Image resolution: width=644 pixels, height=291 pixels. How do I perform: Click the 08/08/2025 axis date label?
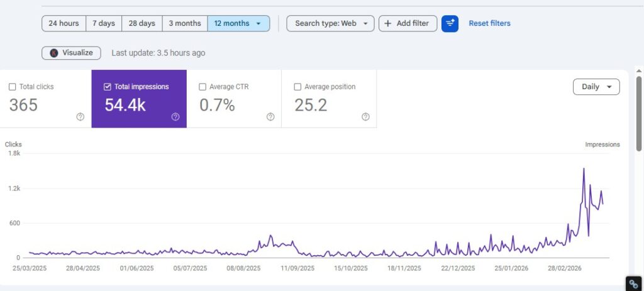tap(243, 268)
